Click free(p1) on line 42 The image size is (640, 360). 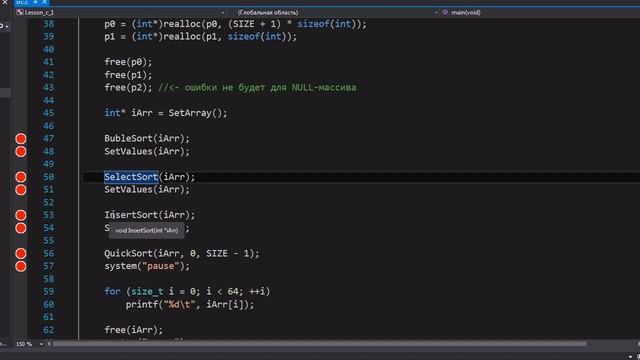(128, 75)
